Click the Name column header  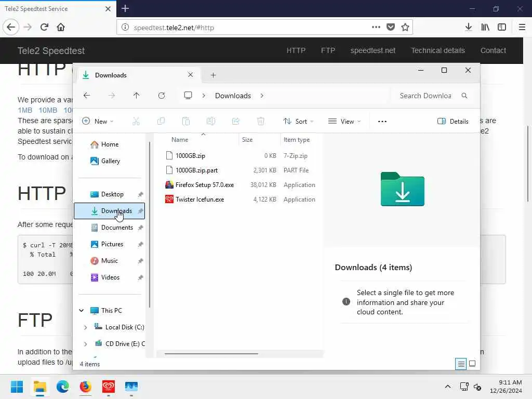(179, 139)
